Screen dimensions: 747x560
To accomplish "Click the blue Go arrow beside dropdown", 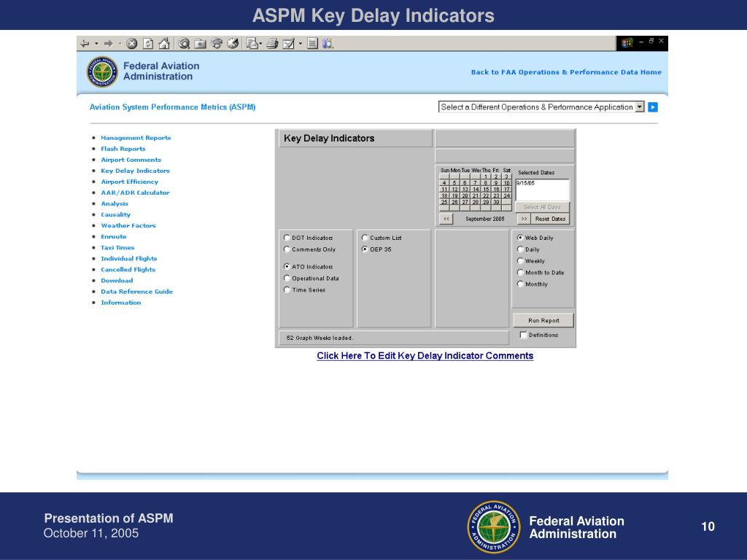I will (x=653, y=107).
